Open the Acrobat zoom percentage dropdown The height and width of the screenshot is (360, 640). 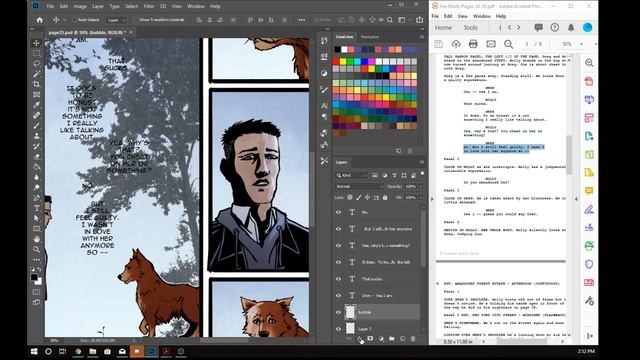point(582,44)
